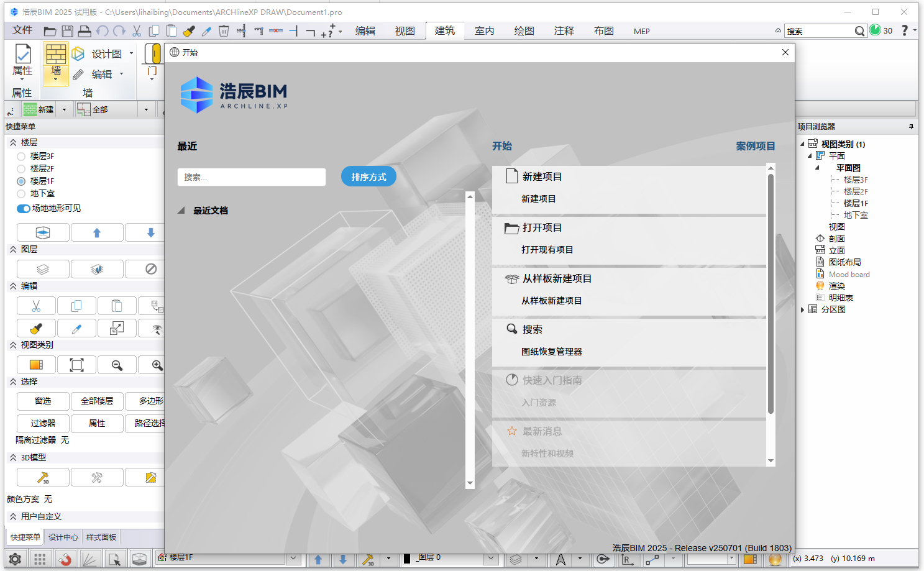This screenshot has height=571, width=924.
Task: Switch to the 室内 ribbon tab
Action: (x=484, y=30)
